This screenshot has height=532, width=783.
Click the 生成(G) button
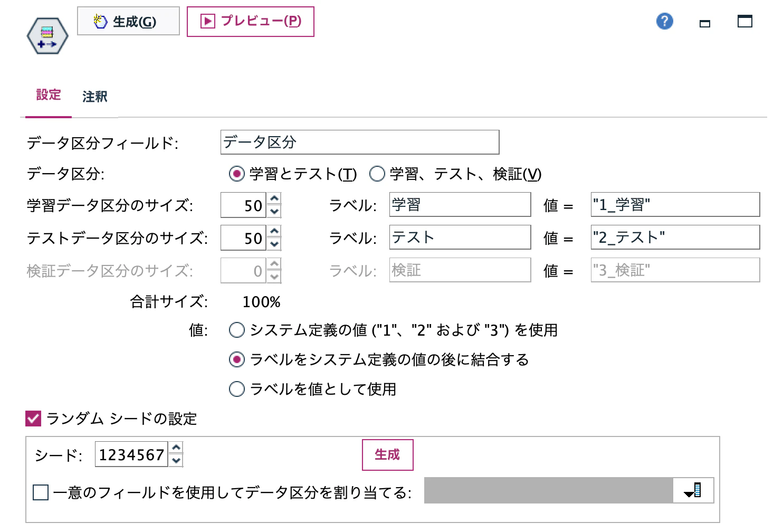pyautogui.click(x=128, y=21)
